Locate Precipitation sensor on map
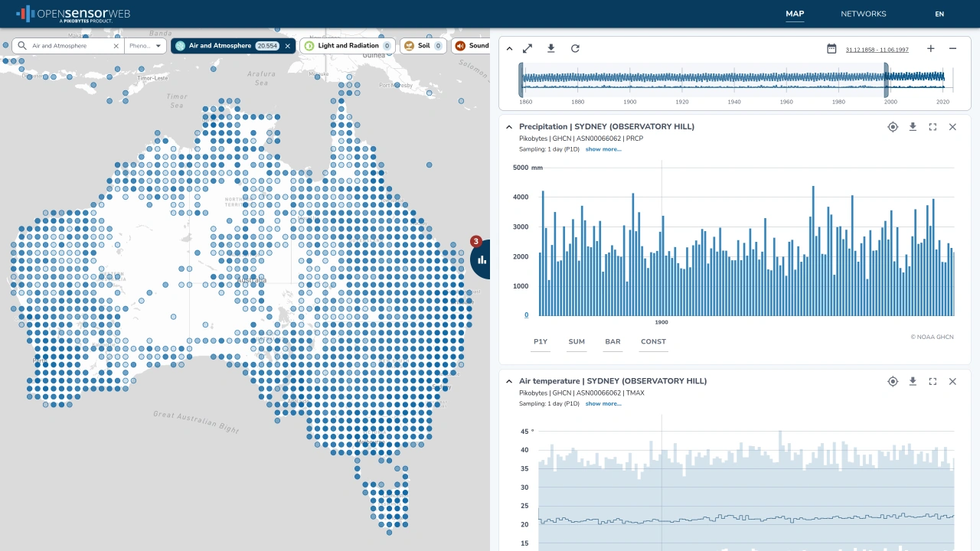 pos(893,127)
